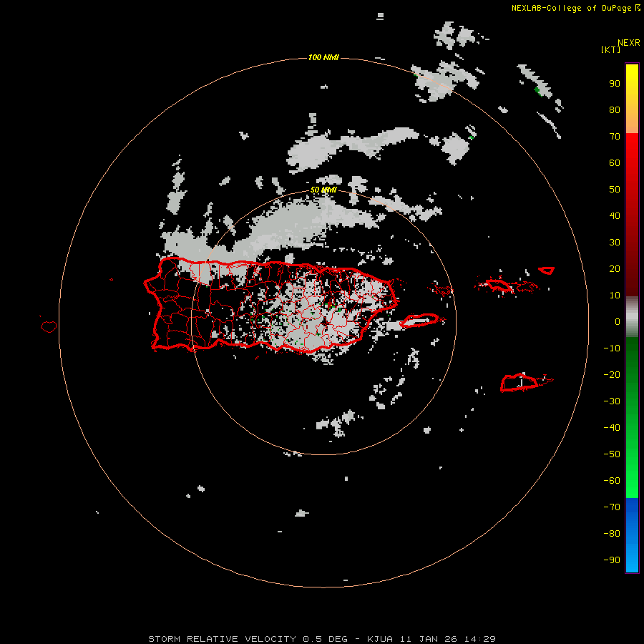The image size is (644, 644).
Task: Click the '20' value on the velocity scale
Action: 615,269
